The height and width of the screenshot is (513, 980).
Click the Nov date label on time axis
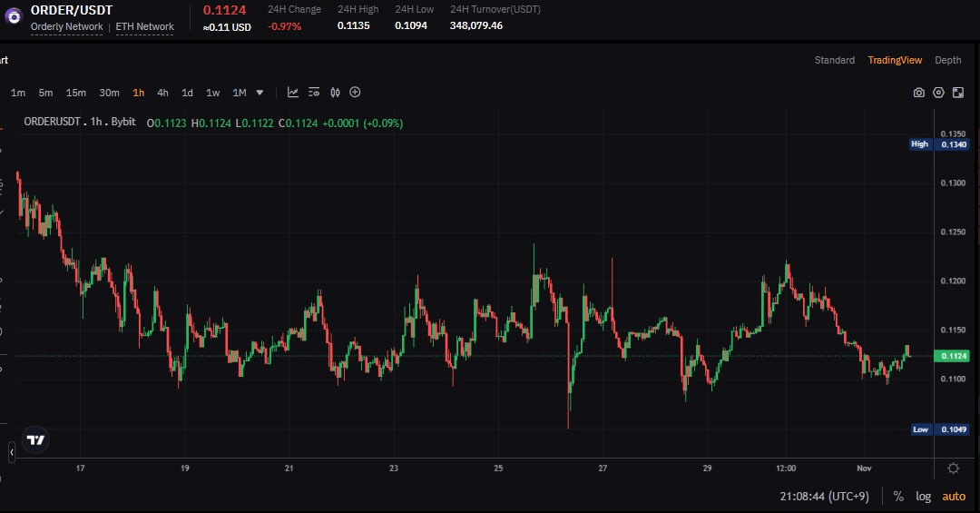864,468
